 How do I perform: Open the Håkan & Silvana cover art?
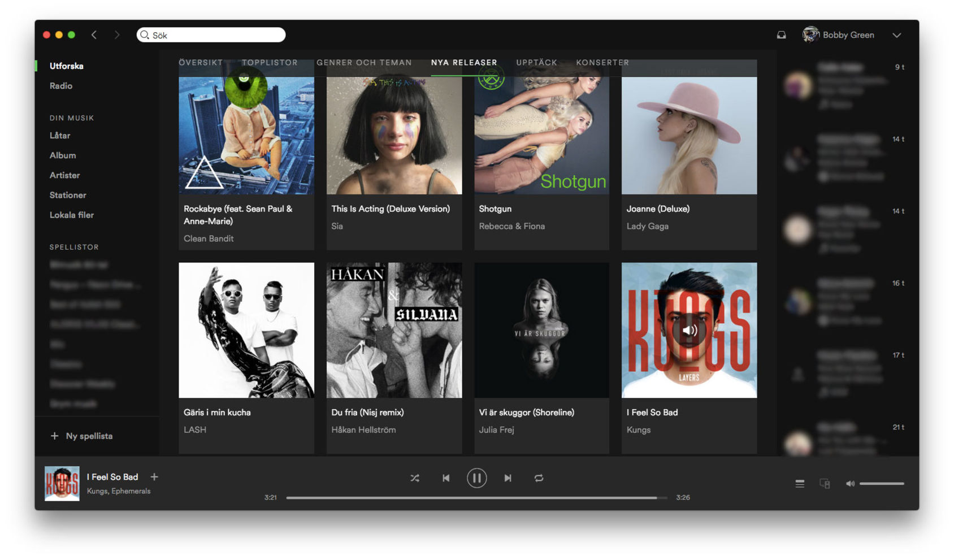[x=394, y=330]
